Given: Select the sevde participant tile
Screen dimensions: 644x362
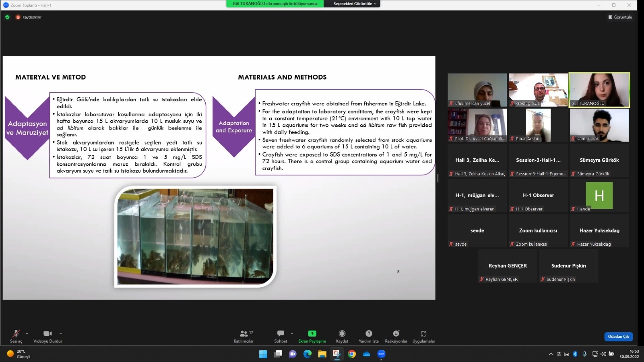Looking at the screenshot, I should (477, 230).
